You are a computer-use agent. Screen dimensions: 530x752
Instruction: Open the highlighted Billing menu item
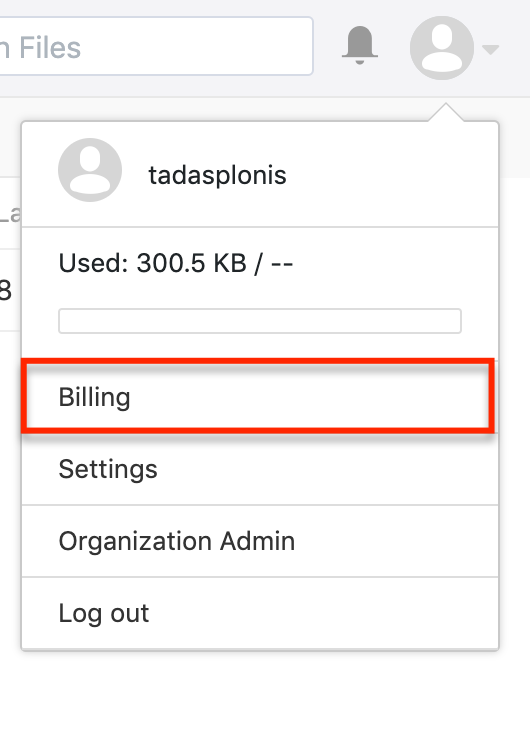click(258, 396)
